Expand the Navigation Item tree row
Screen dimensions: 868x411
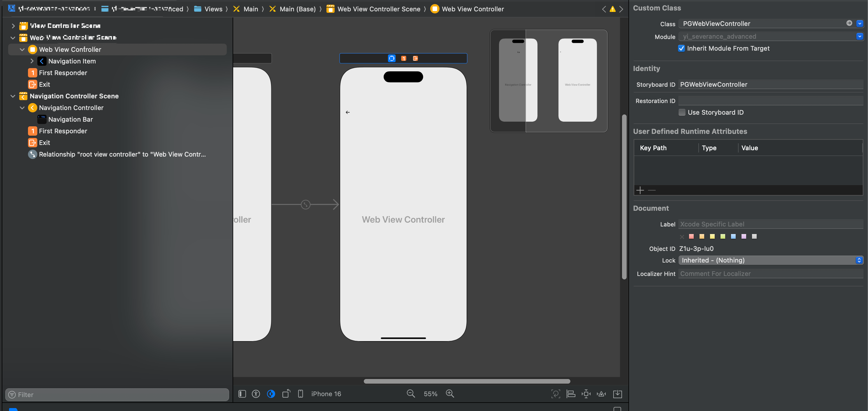(32, 61)
